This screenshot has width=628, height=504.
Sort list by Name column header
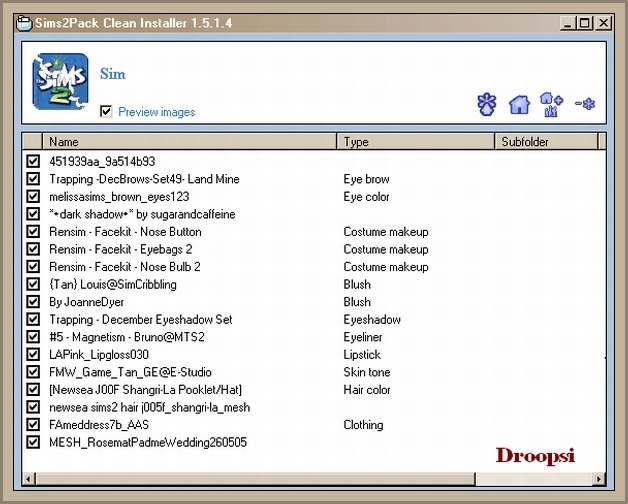click(189, 142)
